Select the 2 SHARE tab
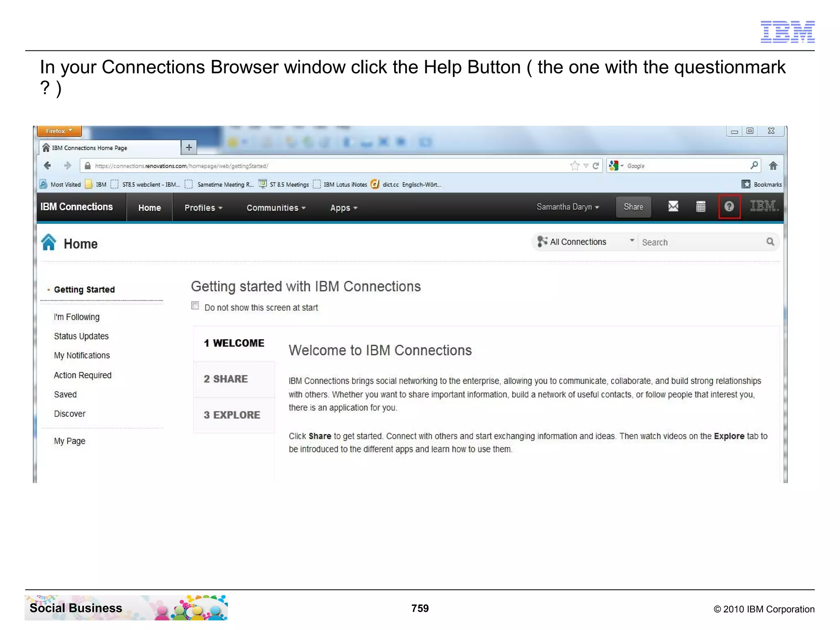 234,379
